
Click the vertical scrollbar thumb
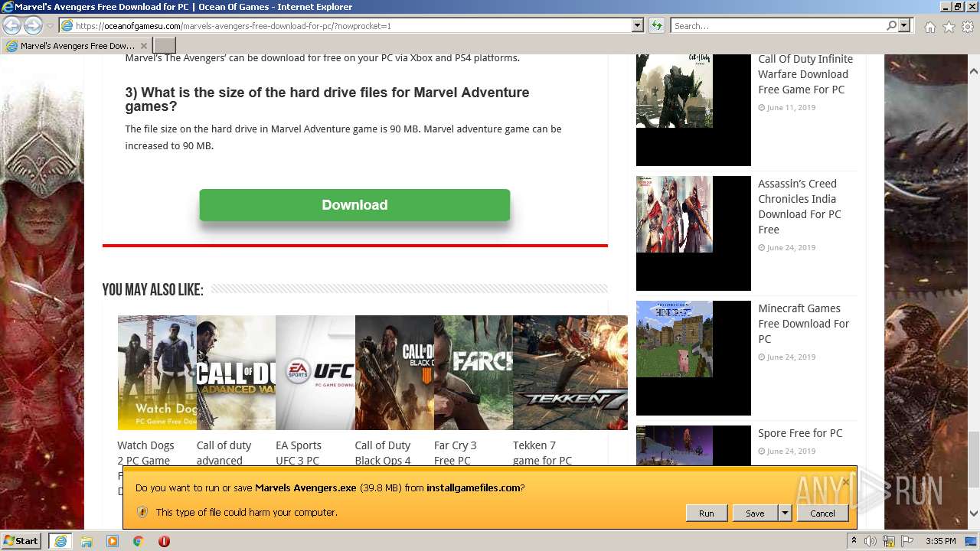coord(974,459)
